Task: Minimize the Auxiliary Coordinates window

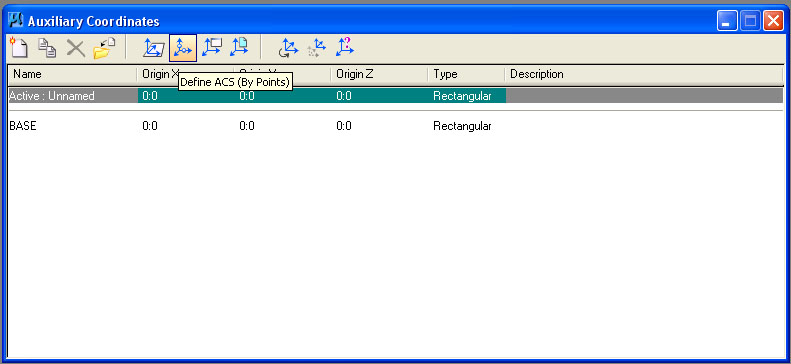Action: coord(727,21)
